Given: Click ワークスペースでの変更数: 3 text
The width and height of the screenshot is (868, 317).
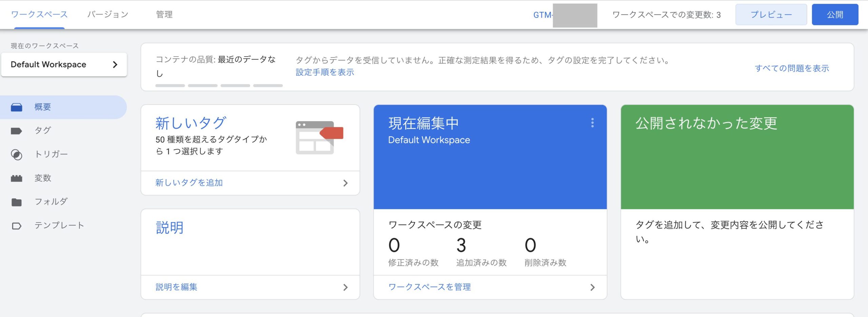Looking at the screenshot, I should click(666, 15).
